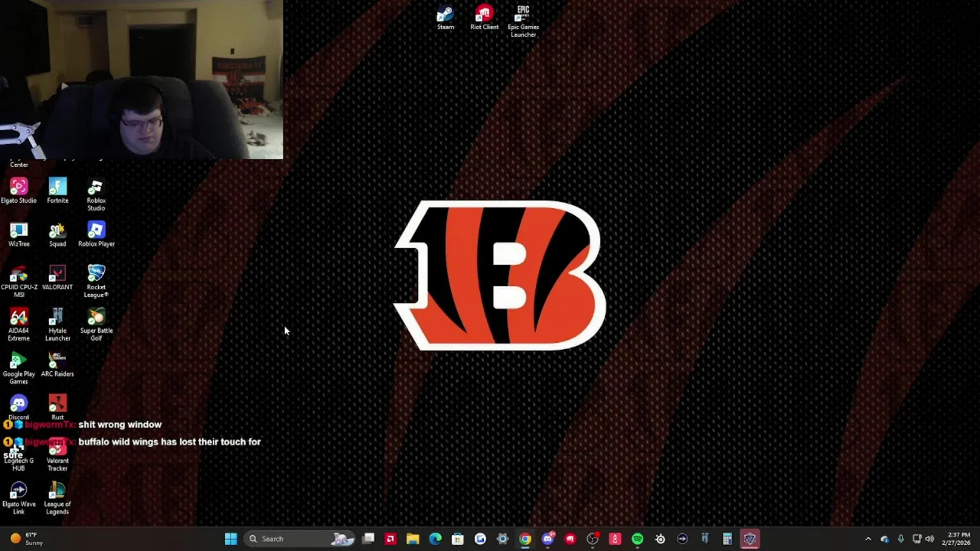Open the Windows Start menu
980x551 pixels.
point(230,539)
